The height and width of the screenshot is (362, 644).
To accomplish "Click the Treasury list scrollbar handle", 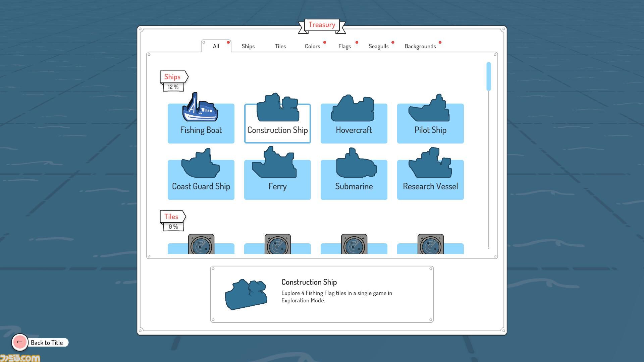I will point(489,76).
